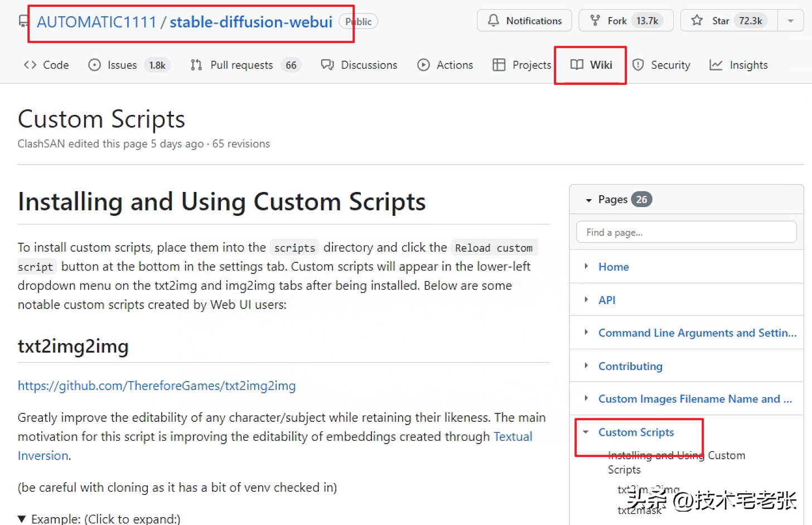This screenshot has height=525, width=812.
Task: Click the repository icon beside AUTOMATIC1111
Action: tap(23, 22)
